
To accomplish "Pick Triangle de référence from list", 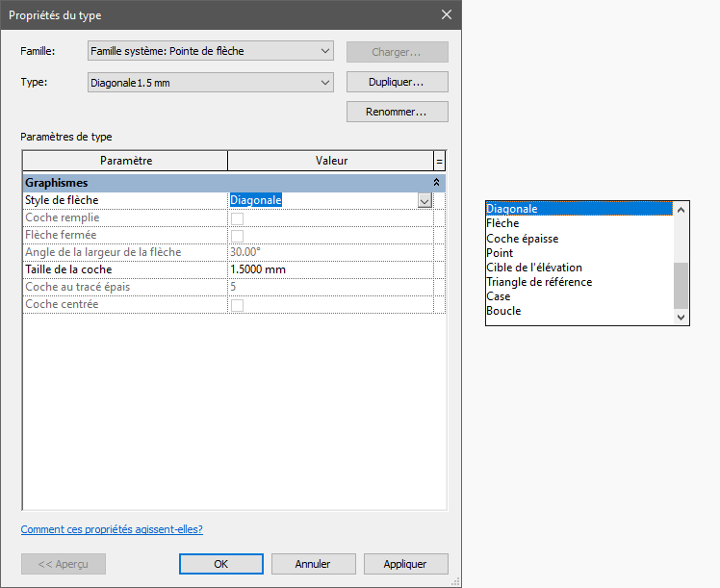I will (x=538, y=282).
